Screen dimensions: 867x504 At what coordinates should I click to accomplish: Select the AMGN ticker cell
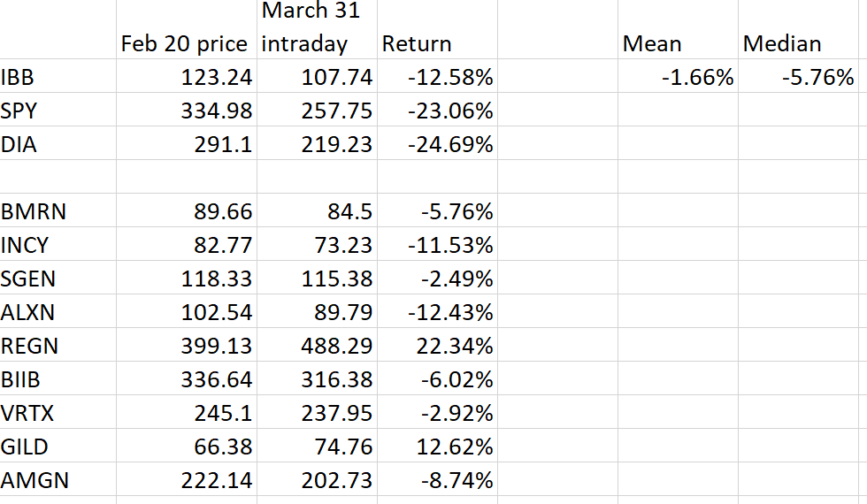tap(58, 479)
